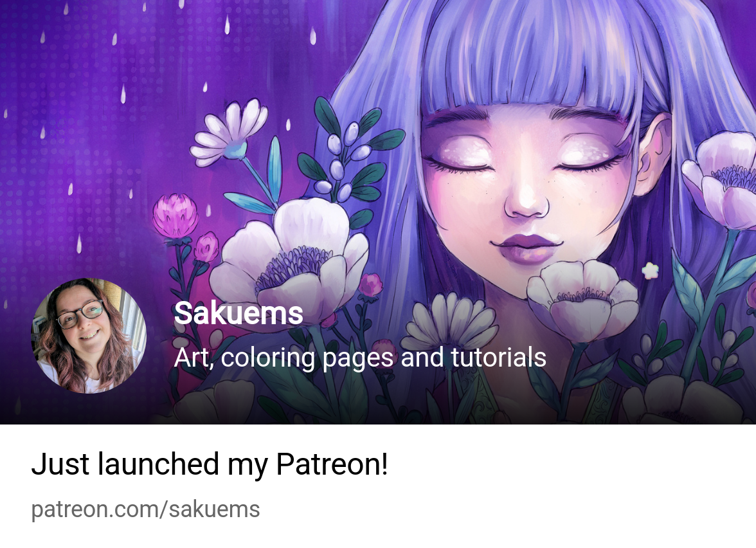756x548 pixels.
Task: Open the circular creator profile photo
Action: (89, 336)
